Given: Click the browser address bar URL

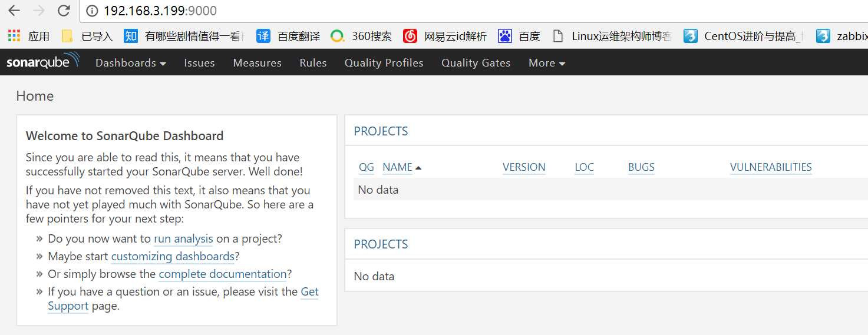Looking at the screenshot, I should coord(160,11).
